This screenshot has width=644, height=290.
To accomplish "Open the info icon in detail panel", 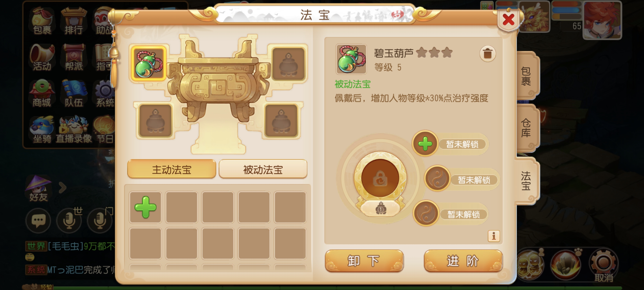I will 493,236.
